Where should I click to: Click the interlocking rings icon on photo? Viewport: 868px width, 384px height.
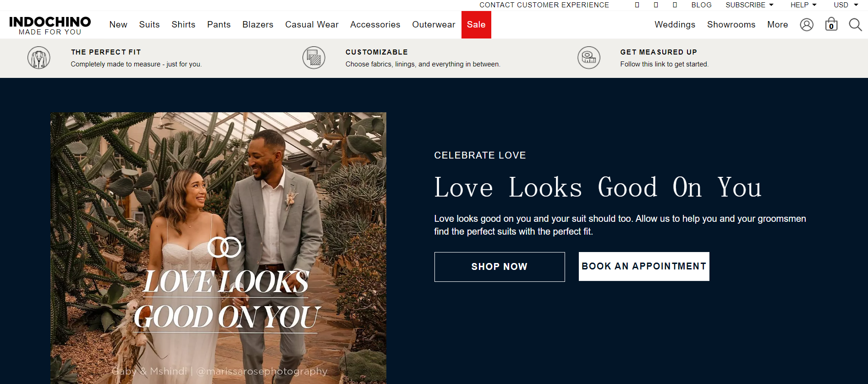(224, 247)
